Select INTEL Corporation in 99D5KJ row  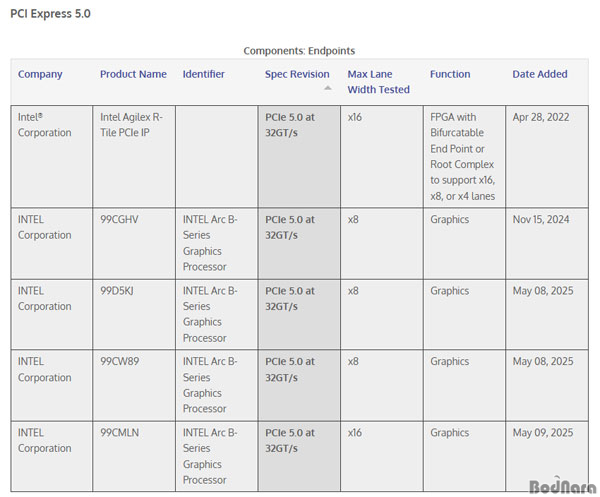[x=44, y=298]
